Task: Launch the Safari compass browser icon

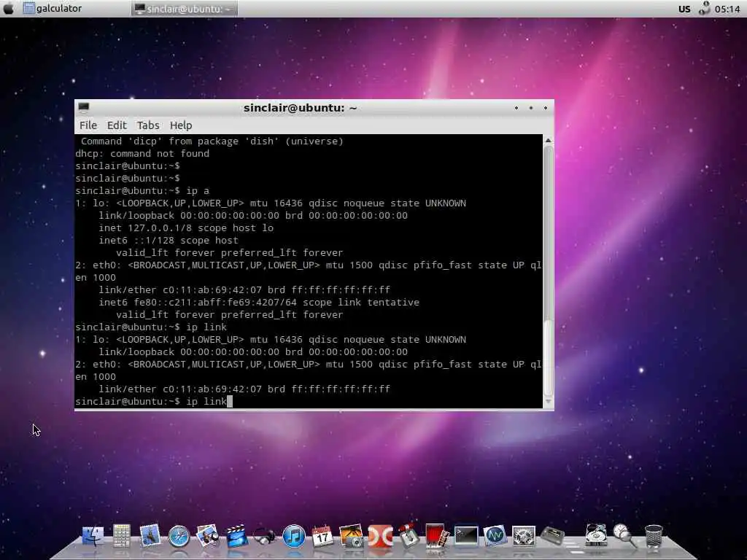Action: pos(179,537)
